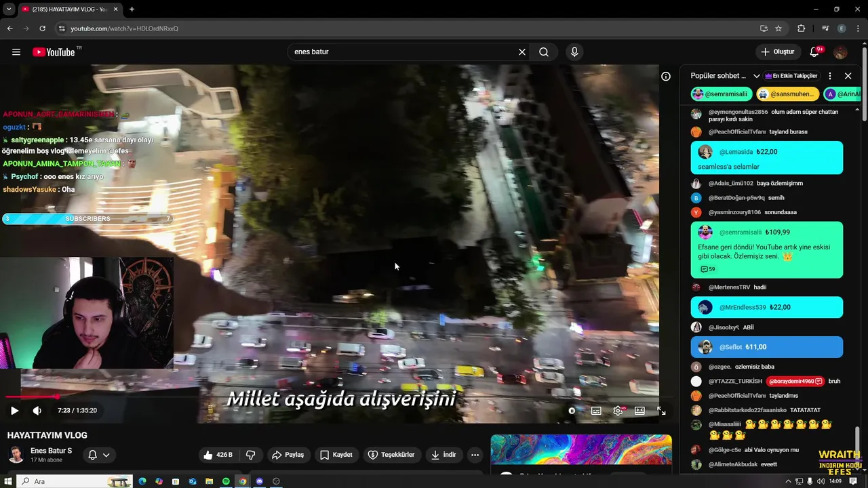Like the video with 426 B likes
The width and height of the screenshot is (868, 488).
(218, 455)
